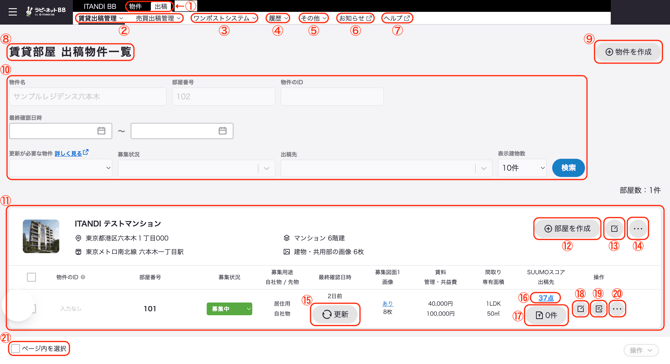Open the 賃貸出稿管理 menu
This screenshot has width=670, height=364.
(x=100, y=18)
